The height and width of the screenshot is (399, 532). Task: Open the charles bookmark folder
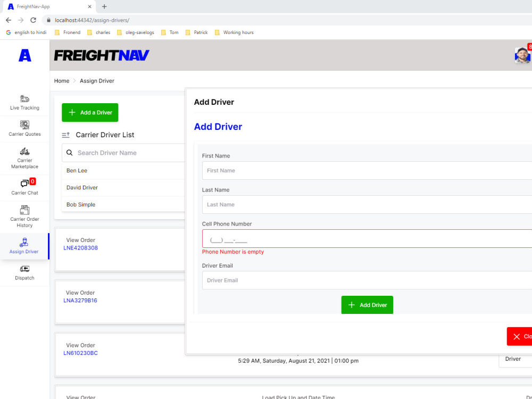click(99, 32)
